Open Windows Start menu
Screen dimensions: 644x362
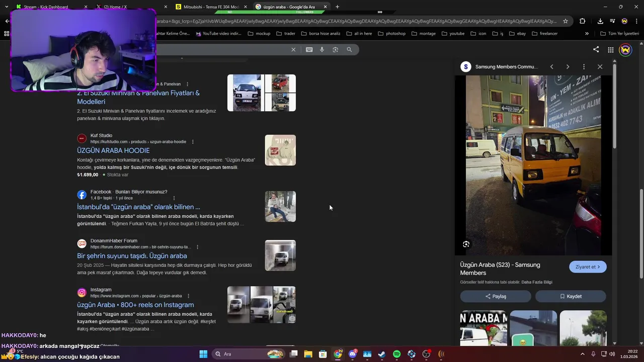click(x=203, y=354)
